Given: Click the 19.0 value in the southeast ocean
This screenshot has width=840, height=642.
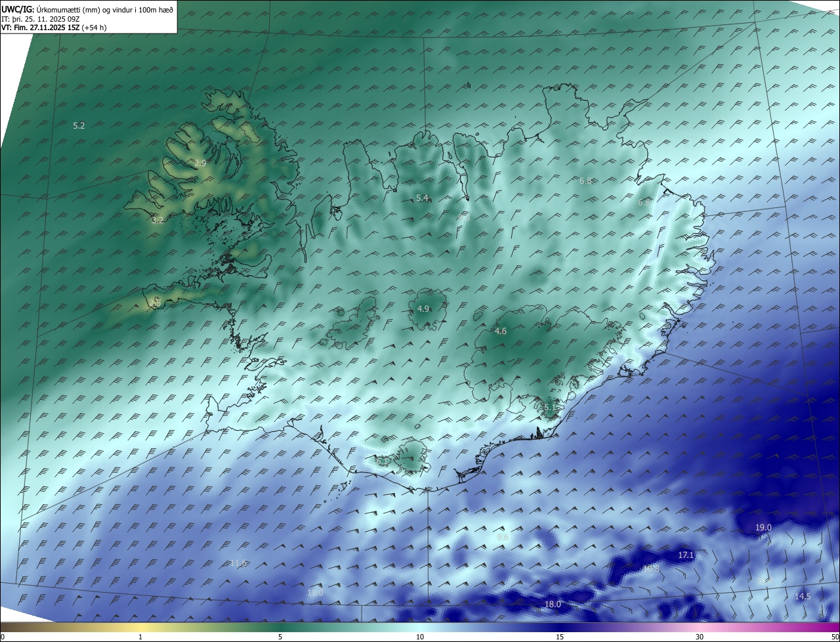Looking at the screenshot, I should point(763,528).
